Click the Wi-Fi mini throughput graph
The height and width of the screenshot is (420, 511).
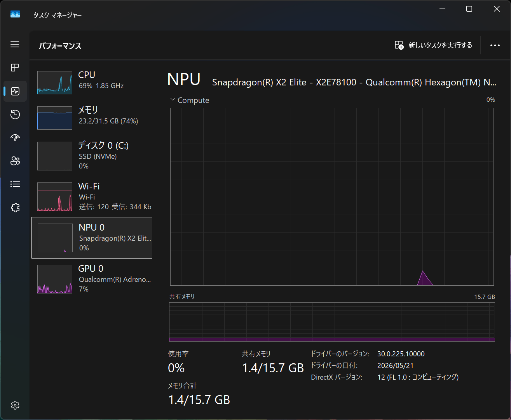[55, 197]
